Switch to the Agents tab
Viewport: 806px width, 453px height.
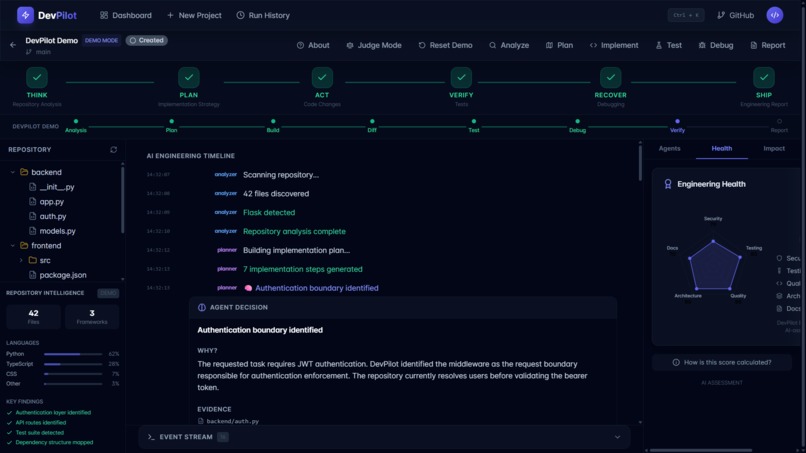(669, 149)
